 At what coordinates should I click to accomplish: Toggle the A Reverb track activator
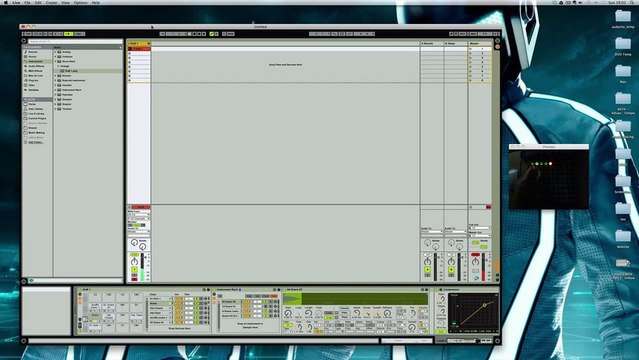click(427, 269)
